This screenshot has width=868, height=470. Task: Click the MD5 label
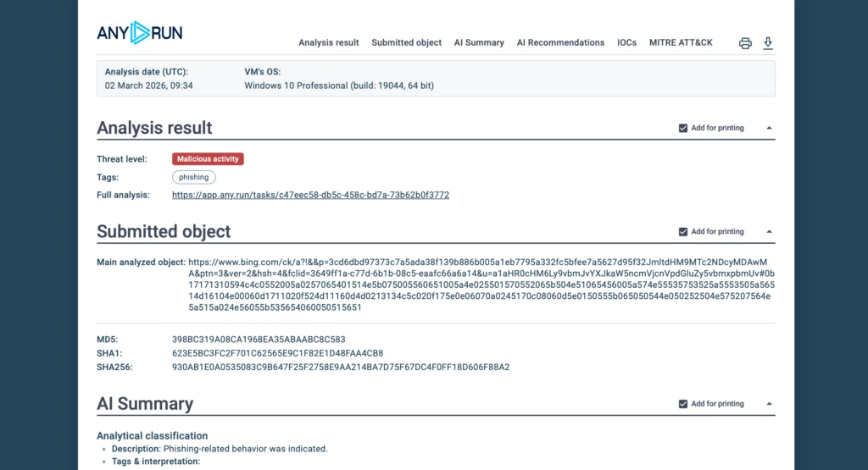point(108,339)
